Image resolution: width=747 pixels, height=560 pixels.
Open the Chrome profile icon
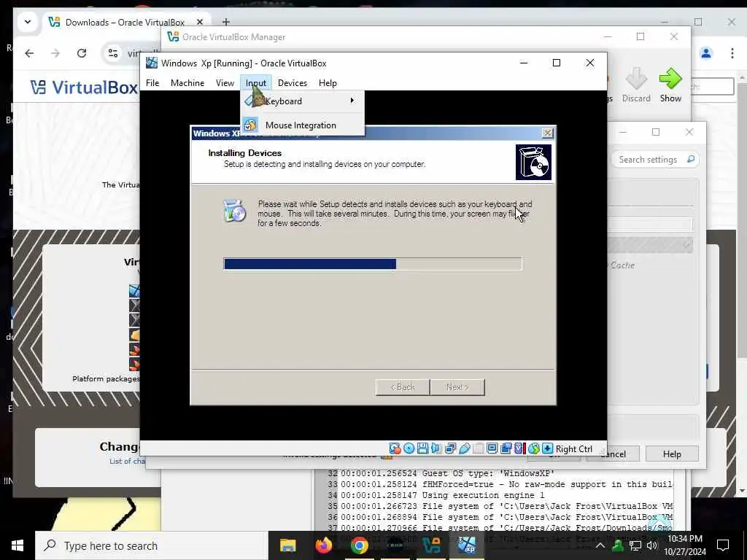click(x=706, y=53)
